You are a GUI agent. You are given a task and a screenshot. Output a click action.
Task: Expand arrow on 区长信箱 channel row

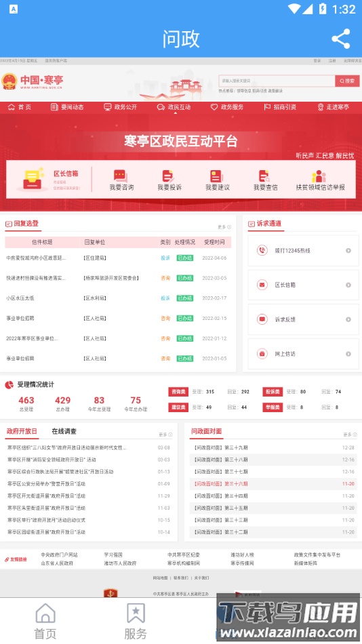pos(348,285)
